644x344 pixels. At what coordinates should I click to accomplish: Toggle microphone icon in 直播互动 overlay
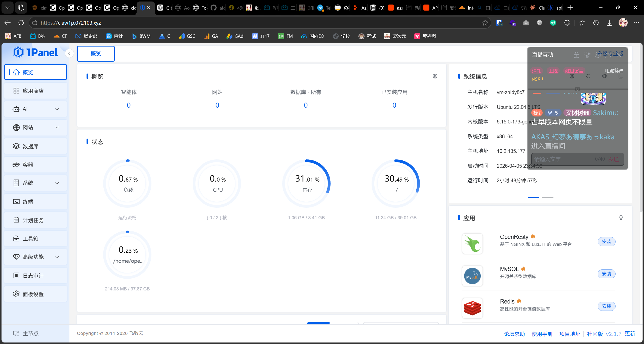(x=587, y=55)
